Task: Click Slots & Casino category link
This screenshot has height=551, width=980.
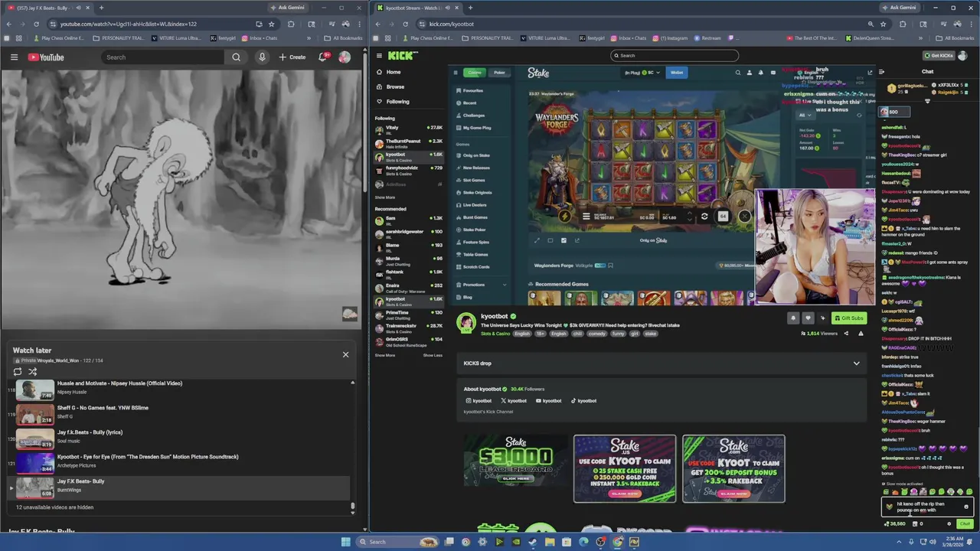Action: [495, 334]
